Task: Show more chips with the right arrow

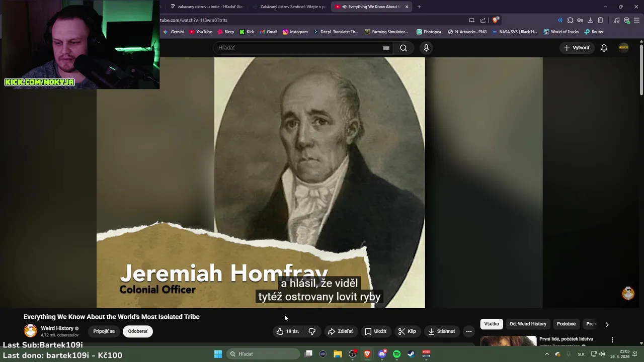Action: [607, 324]
